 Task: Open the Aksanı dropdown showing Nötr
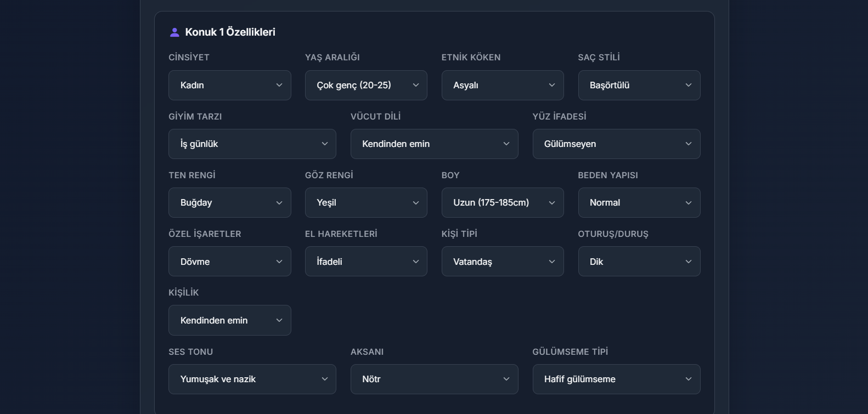coord(435,379)
